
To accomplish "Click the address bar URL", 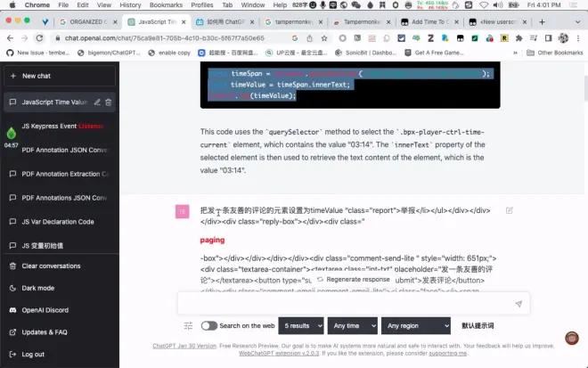I will (165, 38).
